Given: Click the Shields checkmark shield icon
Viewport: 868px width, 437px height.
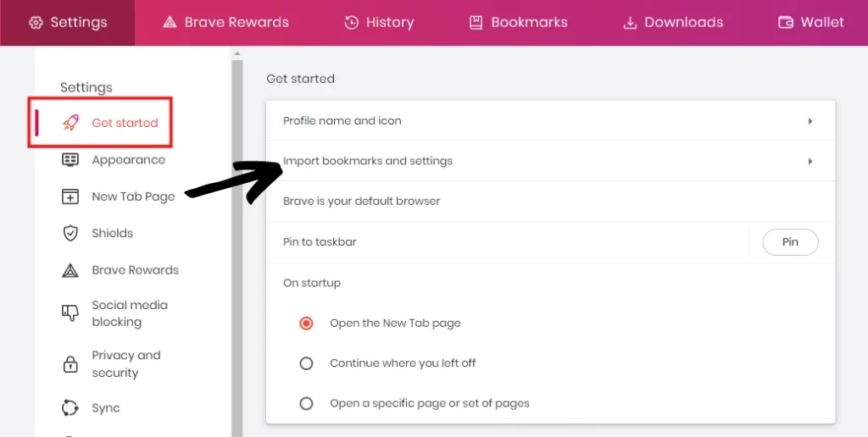Looking at the screenshot, I should click(x=70, y=233).
